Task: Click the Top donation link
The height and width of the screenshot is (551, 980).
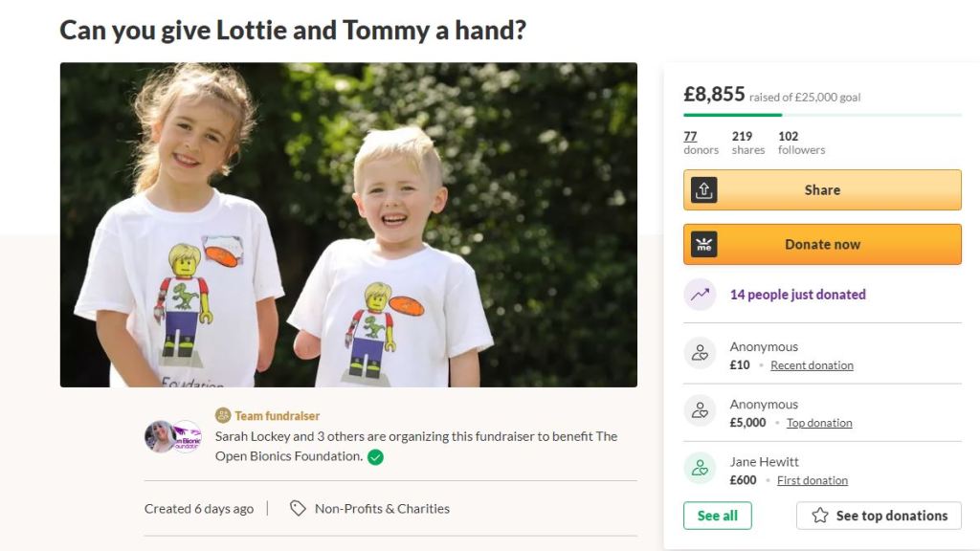Action: pos(819,423)
